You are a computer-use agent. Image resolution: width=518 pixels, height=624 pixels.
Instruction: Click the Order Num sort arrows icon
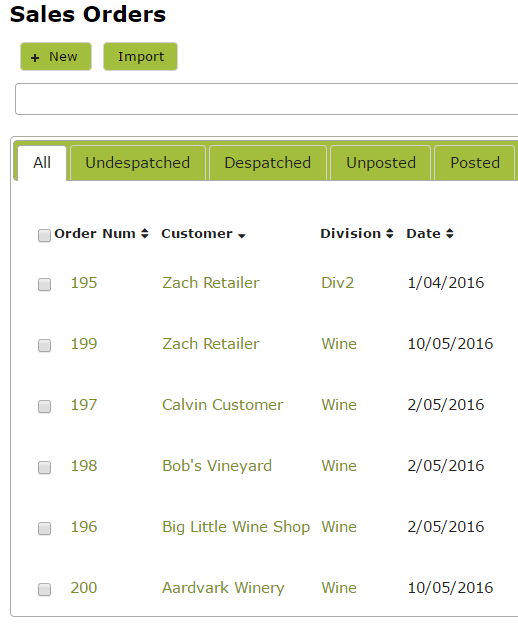click(x=145, y=234)
